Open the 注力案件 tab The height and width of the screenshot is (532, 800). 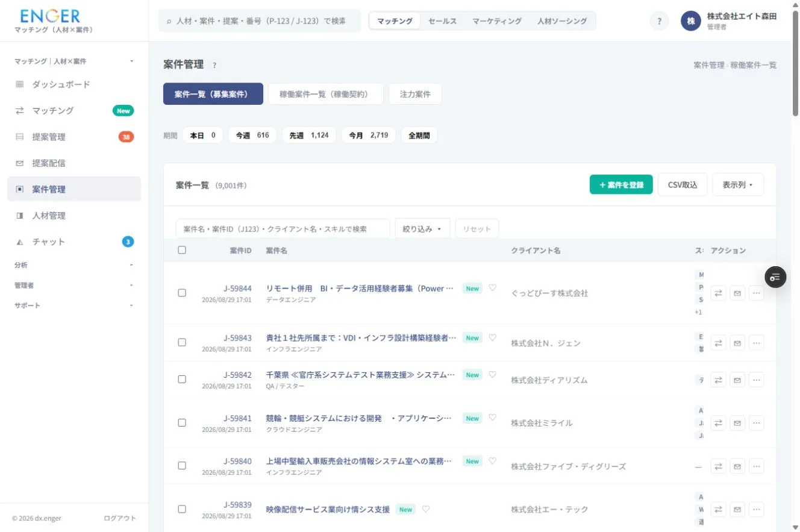pos(415,94)
